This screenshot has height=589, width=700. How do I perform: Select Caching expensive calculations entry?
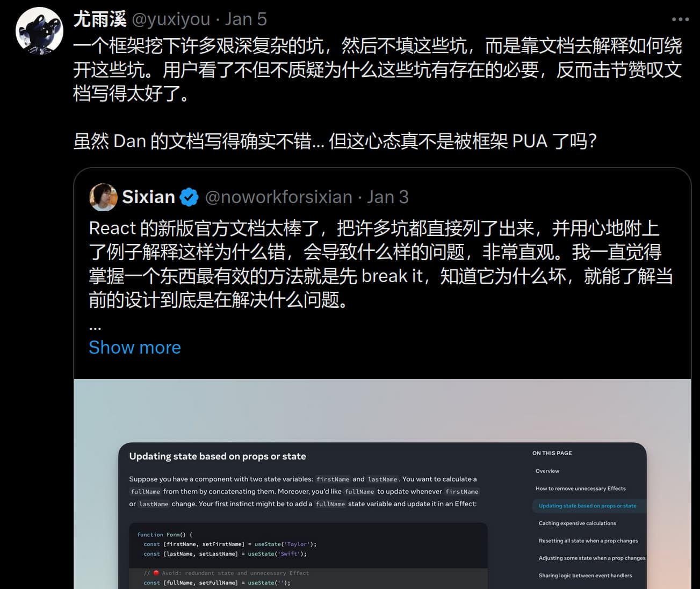(577, 523)
